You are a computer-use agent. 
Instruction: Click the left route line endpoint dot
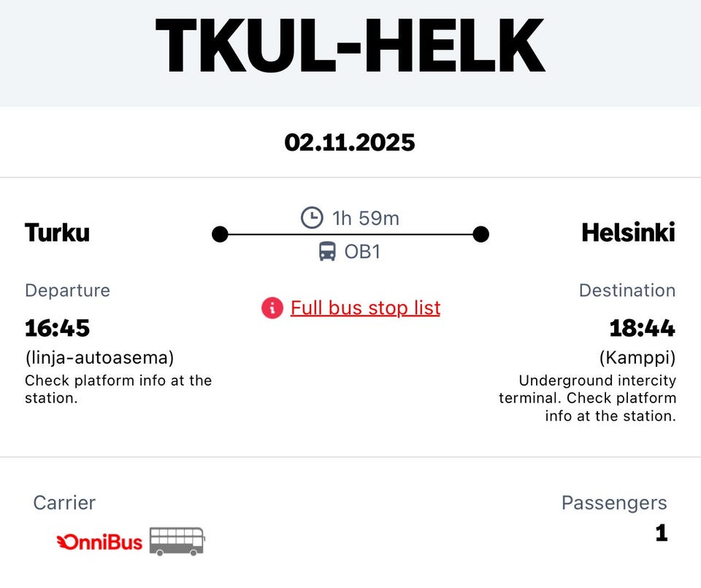tap(220, 234)
